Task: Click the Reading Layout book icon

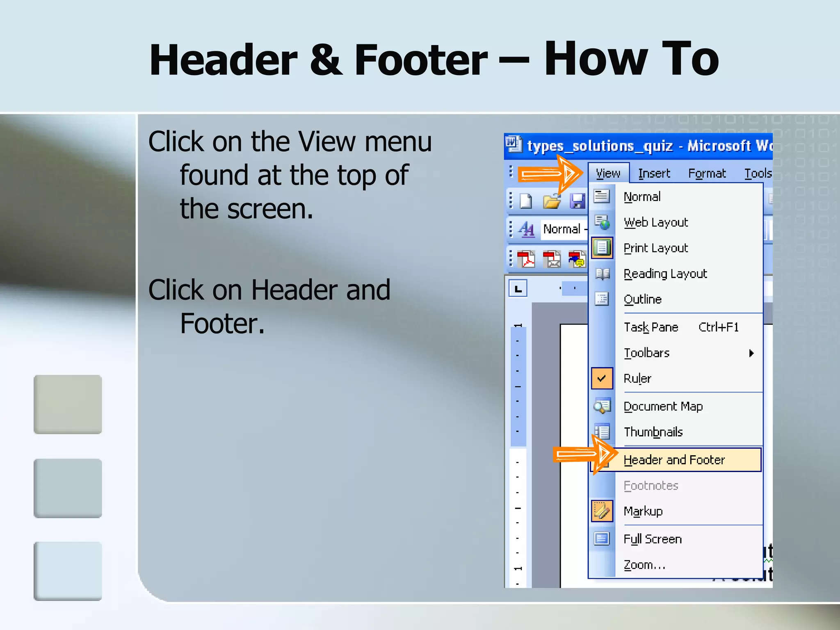Action: pos(602,274)
